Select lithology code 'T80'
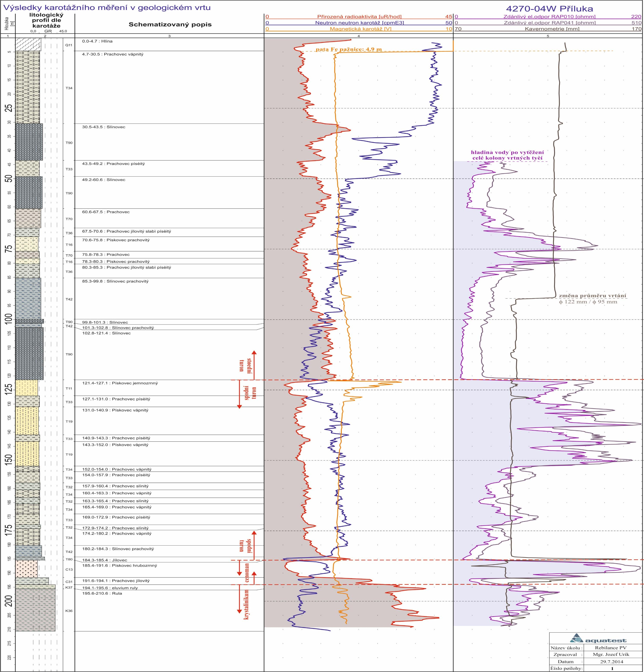The height and width of the screenshot is (672, 644). (69, 560)
